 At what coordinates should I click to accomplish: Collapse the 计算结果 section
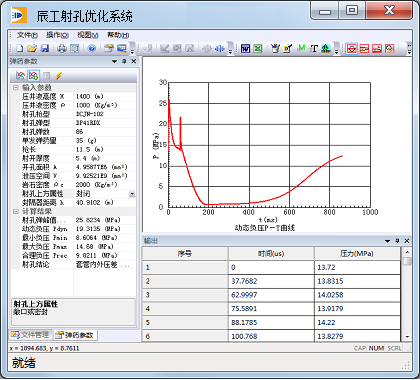pyautogui.click(x=16, y=211)
